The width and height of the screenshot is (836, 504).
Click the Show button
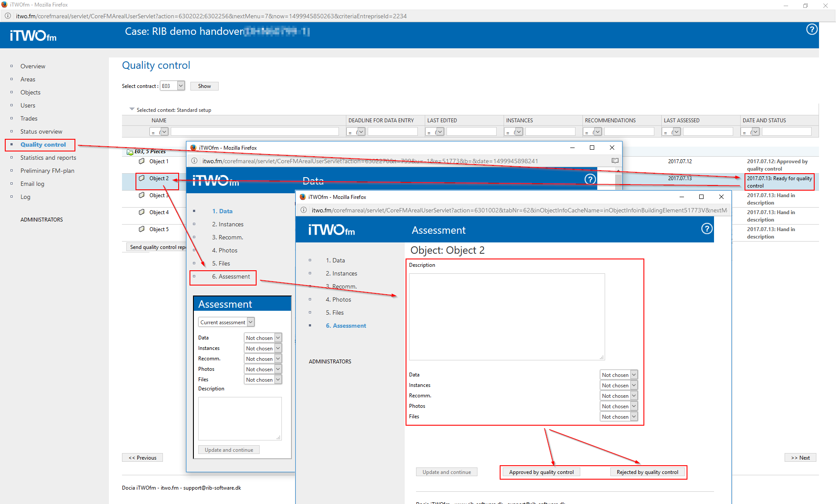204,86
